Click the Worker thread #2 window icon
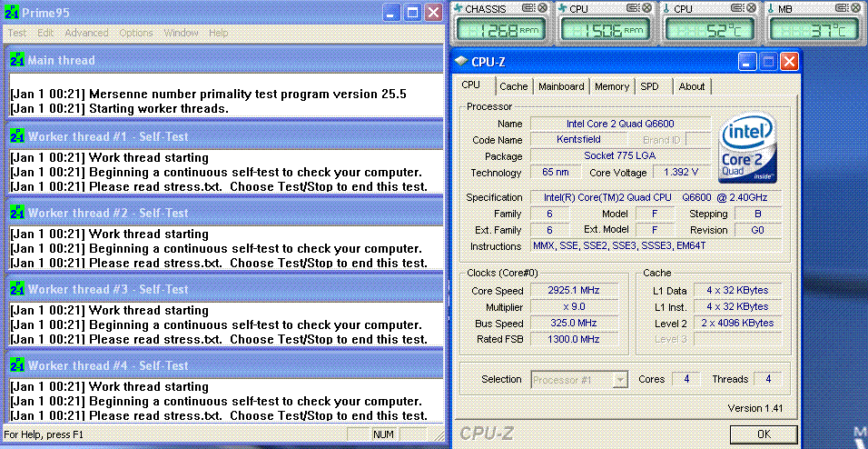The height and width of the screenshot is (449, 868). tap(17, 213)
